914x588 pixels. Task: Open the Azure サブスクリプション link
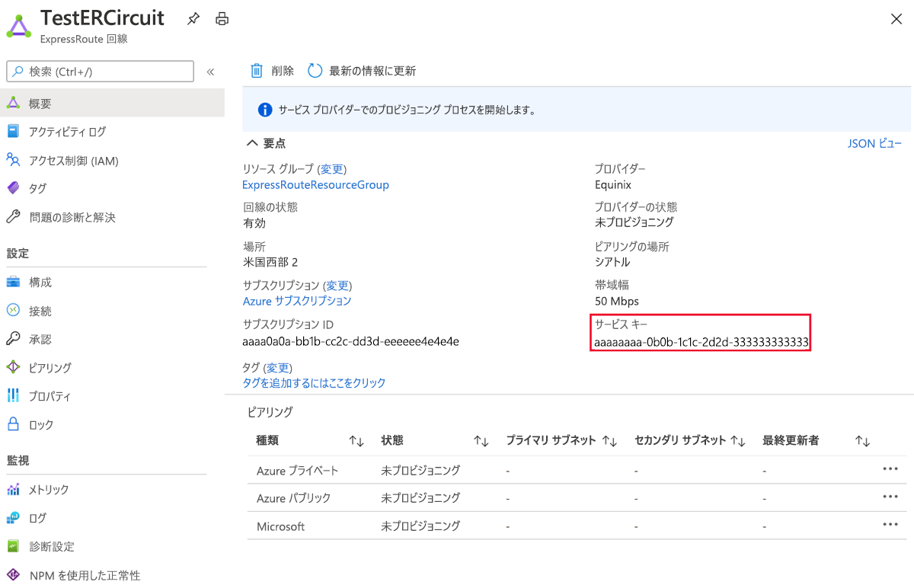(297, 301)
